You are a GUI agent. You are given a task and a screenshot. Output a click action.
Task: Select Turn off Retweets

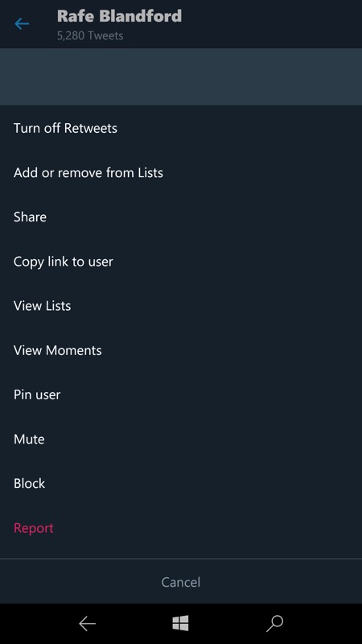(65, 128)
